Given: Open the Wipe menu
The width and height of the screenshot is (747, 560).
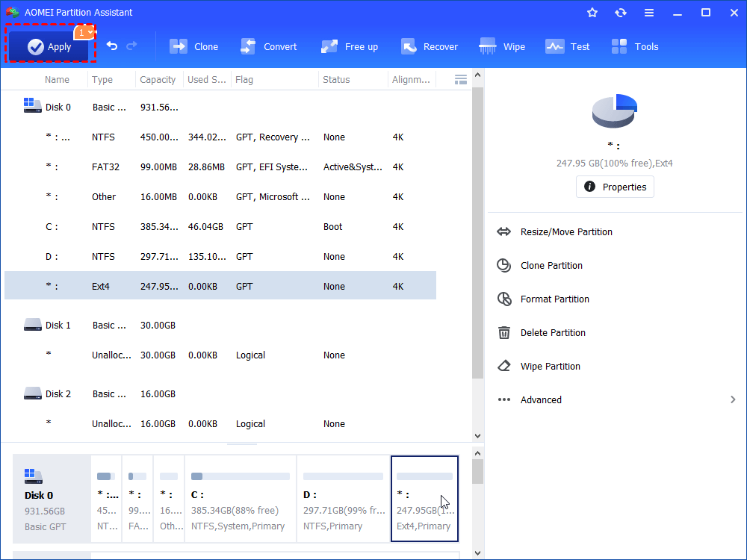Looking at the screenshot, I should click(502, 46).
